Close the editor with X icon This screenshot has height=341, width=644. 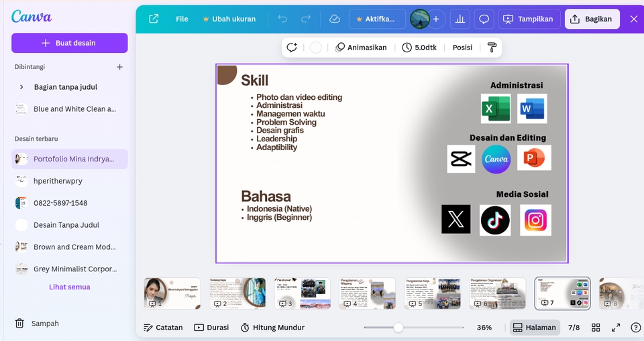pos(634,19)
